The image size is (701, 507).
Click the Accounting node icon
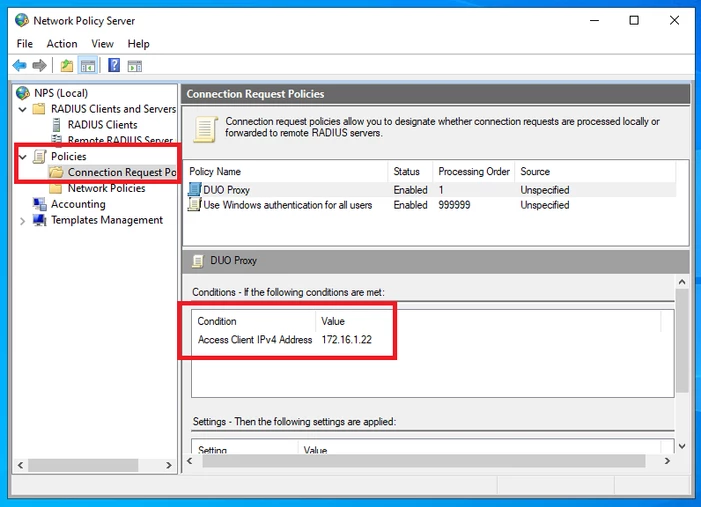(39, 204)
